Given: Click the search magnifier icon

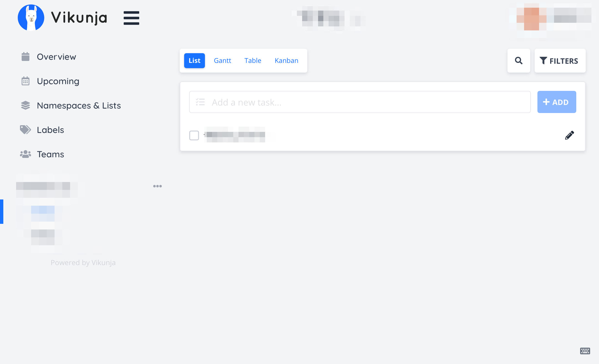Looking at the screenshot, I should (519, 61).
